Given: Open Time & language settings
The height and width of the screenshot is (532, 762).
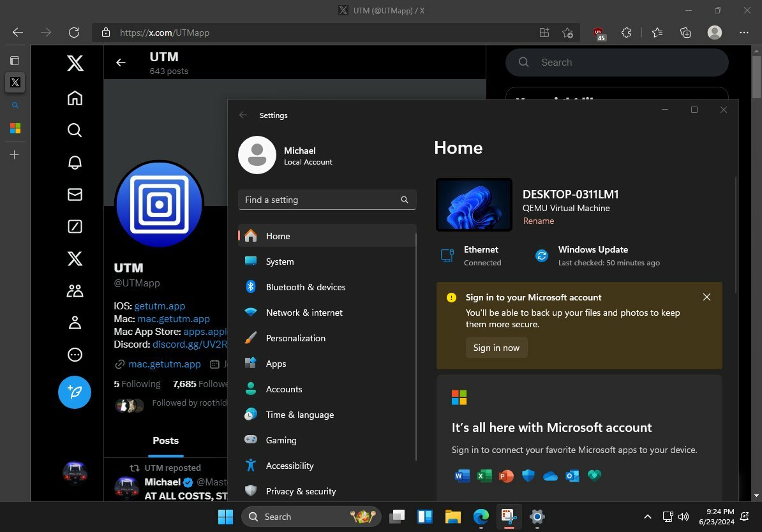Looking at the screenshot, I should click(x=327, y=415).
